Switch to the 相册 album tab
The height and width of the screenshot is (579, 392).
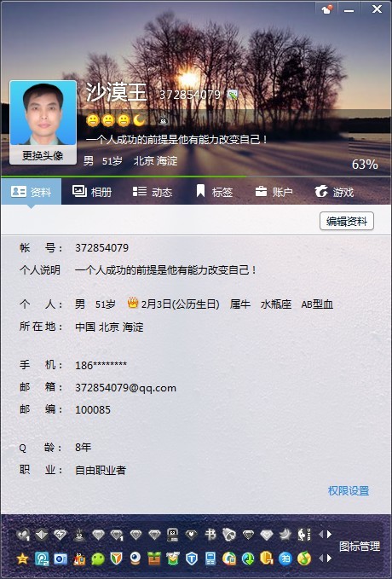pos(91,192)
